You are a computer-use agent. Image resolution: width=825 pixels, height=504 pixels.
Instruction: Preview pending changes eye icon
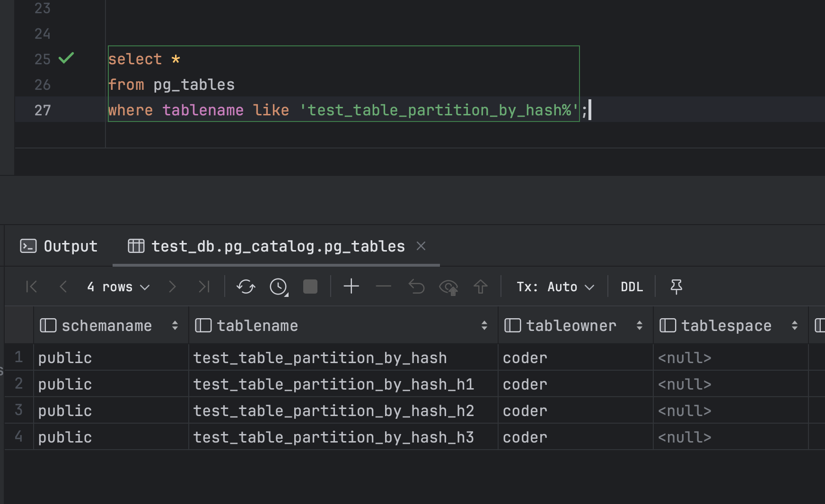pos(448,287)
